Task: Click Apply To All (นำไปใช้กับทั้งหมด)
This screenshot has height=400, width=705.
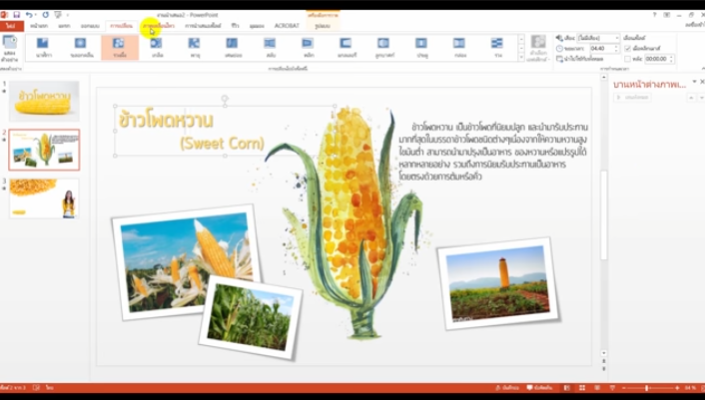Action: point(580,59)
